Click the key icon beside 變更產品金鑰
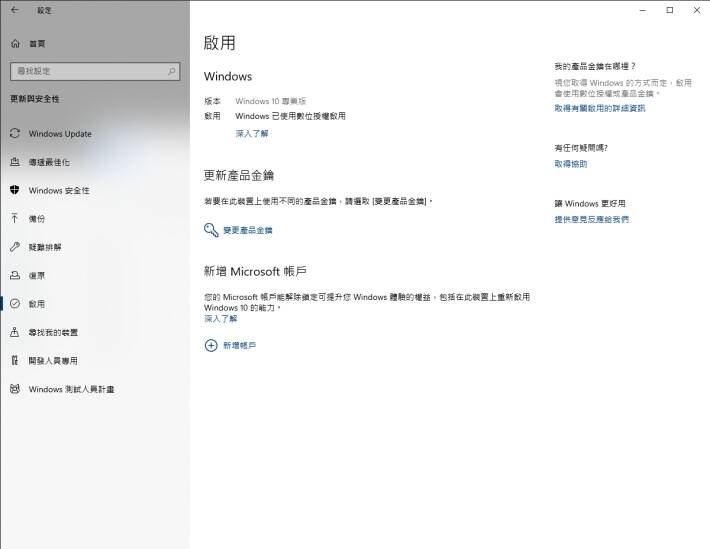This screenshot has width=710, height=549. coord(211,230)
